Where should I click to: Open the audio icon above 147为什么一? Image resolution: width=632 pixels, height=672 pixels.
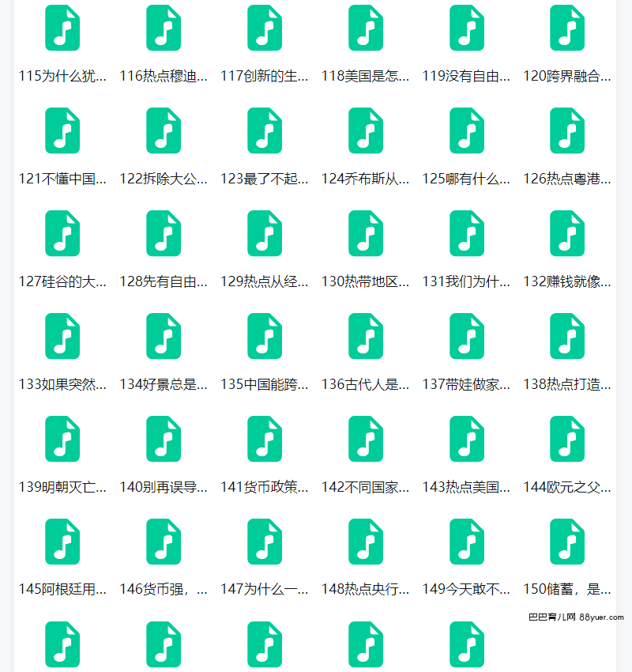tap(265, 542)
